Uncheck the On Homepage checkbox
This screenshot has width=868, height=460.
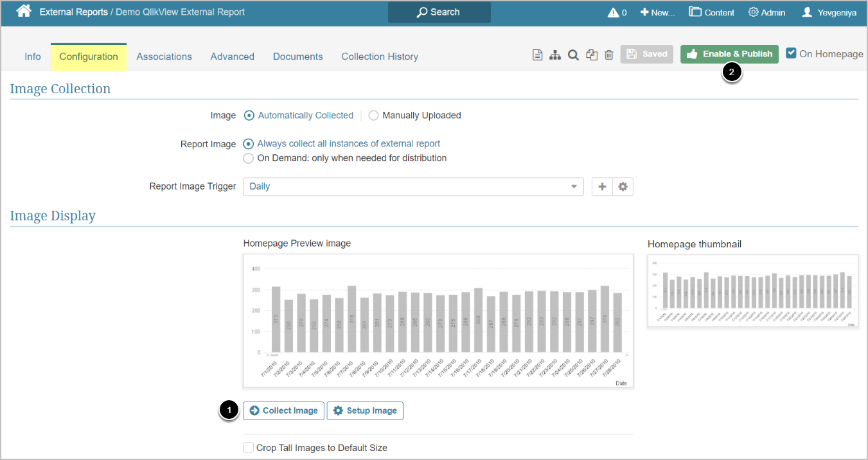tap(792, 53)
